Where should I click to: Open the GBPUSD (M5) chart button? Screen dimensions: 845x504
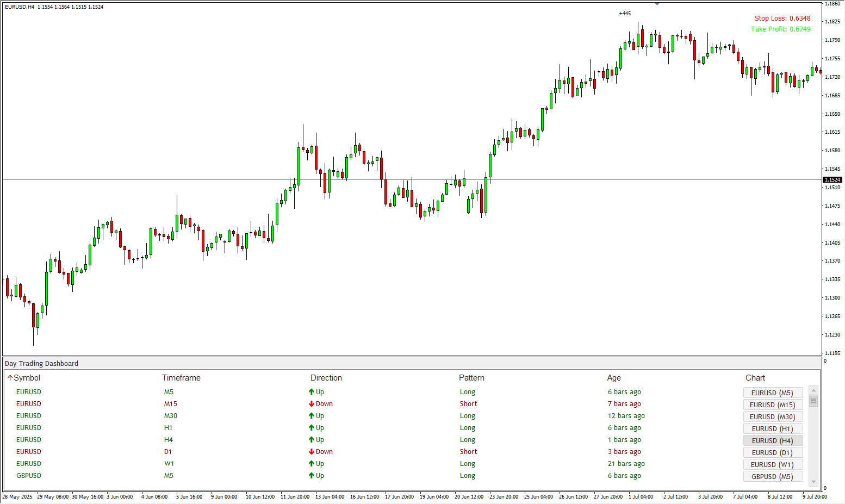coord(772,476)
